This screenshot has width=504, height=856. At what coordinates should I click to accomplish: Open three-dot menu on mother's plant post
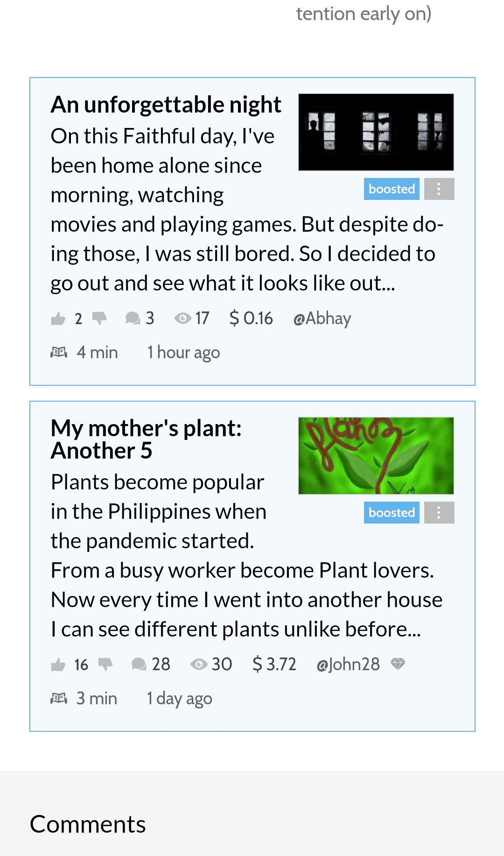tap(439, 513)
